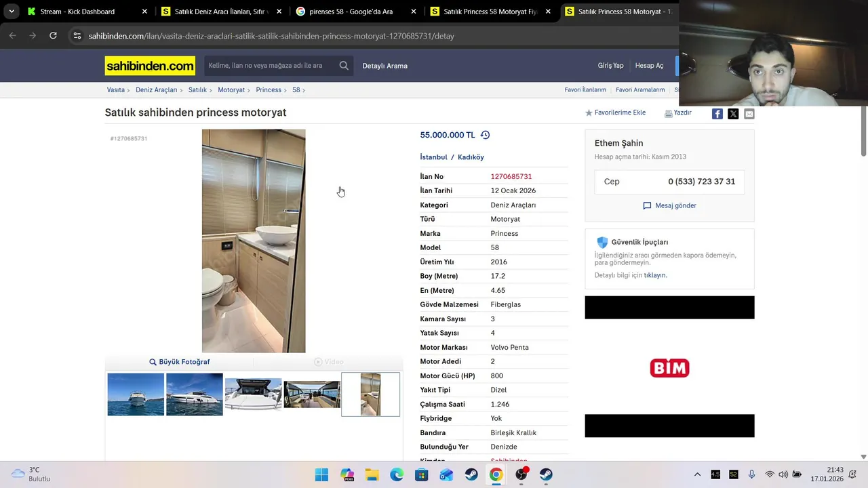The width and height of the screenshot is (868, 488).
Task: Select third thumbnail showing yacht stern
Action: [253, 394]
